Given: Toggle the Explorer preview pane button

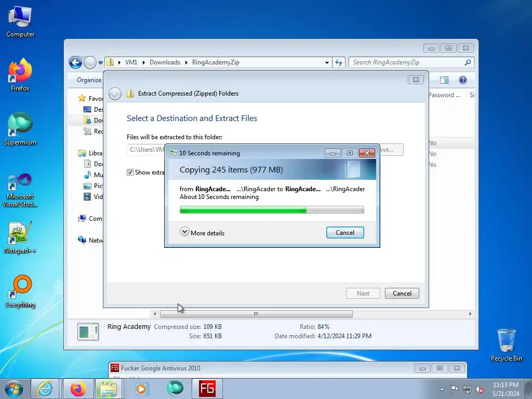Looking at the screenshot, I should pyautogui.click(x=444, y=80).
